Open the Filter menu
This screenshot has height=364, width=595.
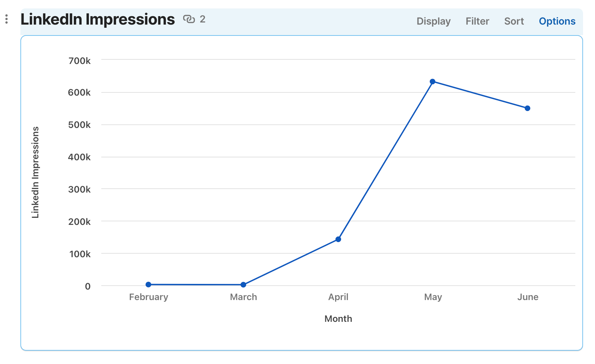477,21
